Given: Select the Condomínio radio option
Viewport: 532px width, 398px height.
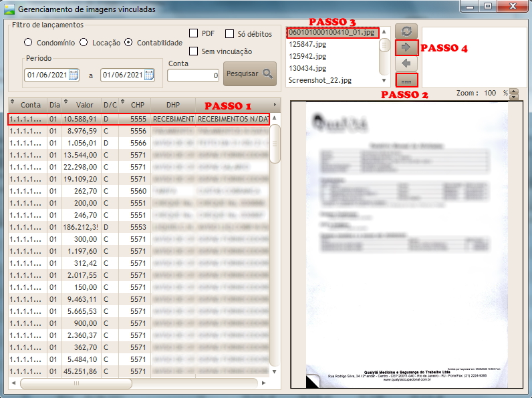Looking at the screenshot, I should tap(29, 43).
